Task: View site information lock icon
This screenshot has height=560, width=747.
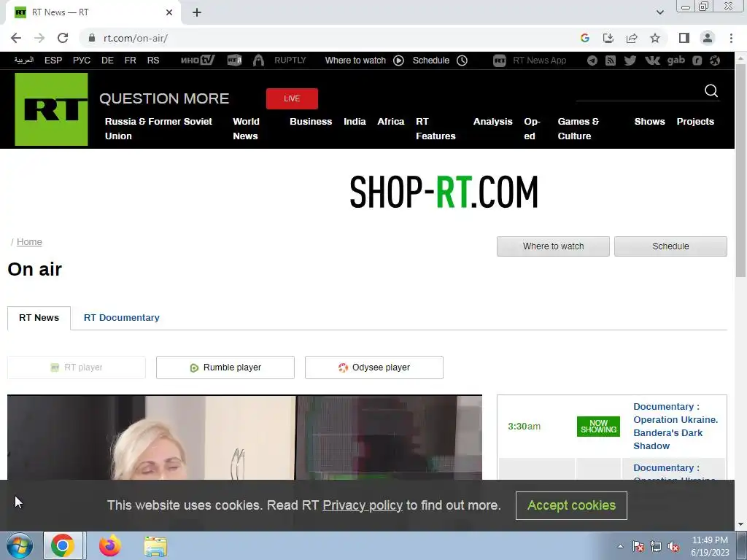Action: [x=92, y=38]
